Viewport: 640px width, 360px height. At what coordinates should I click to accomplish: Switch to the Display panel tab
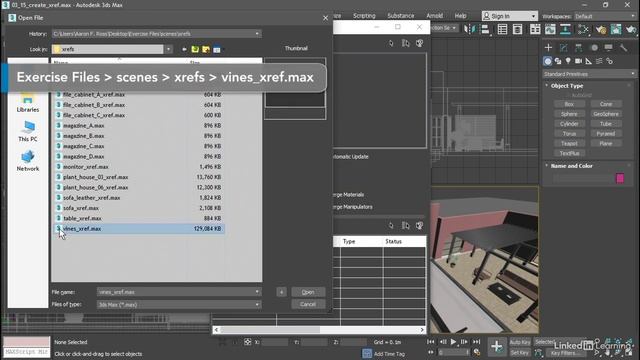(609, 48)
